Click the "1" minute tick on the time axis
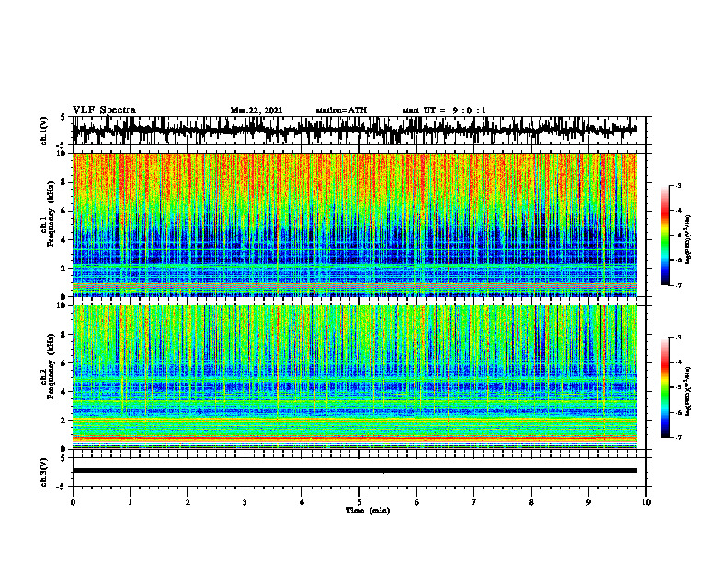This screenshot has width=728, height=563. point(130,502)
